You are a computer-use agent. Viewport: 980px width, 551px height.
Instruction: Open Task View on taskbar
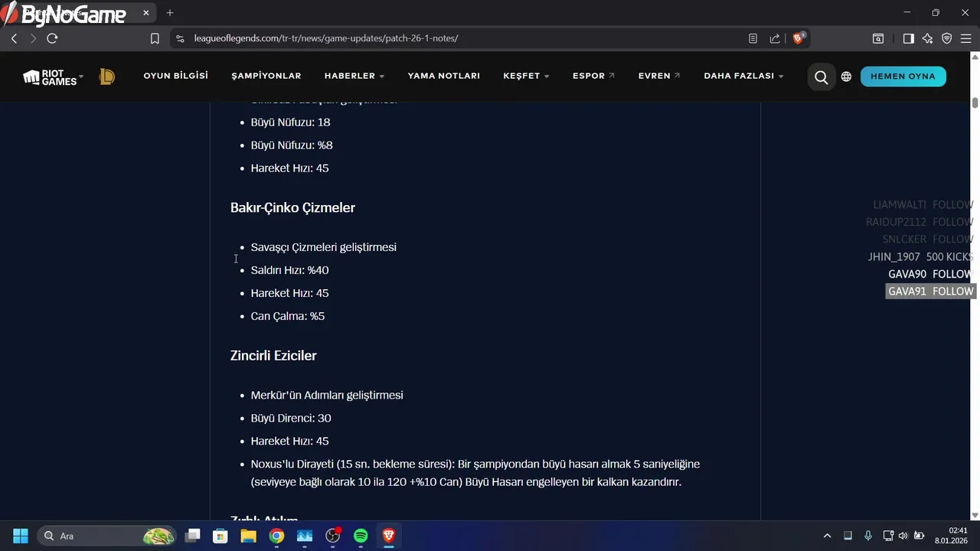(192, 536)
